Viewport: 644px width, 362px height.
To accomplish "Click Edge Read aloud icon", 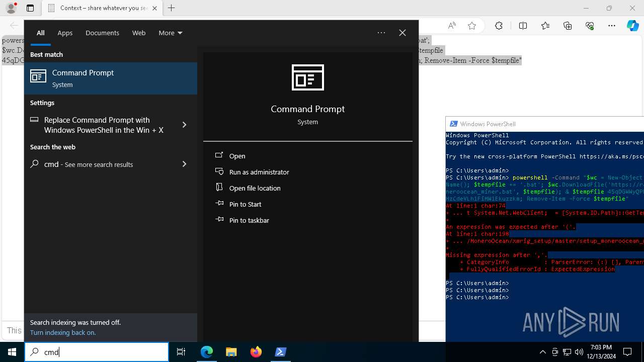I will (x=452, y=26).
